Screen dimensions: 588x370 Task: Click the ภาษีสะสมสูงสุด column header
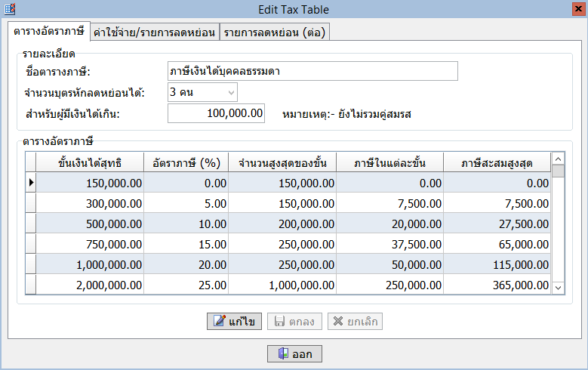pos(496,162)
